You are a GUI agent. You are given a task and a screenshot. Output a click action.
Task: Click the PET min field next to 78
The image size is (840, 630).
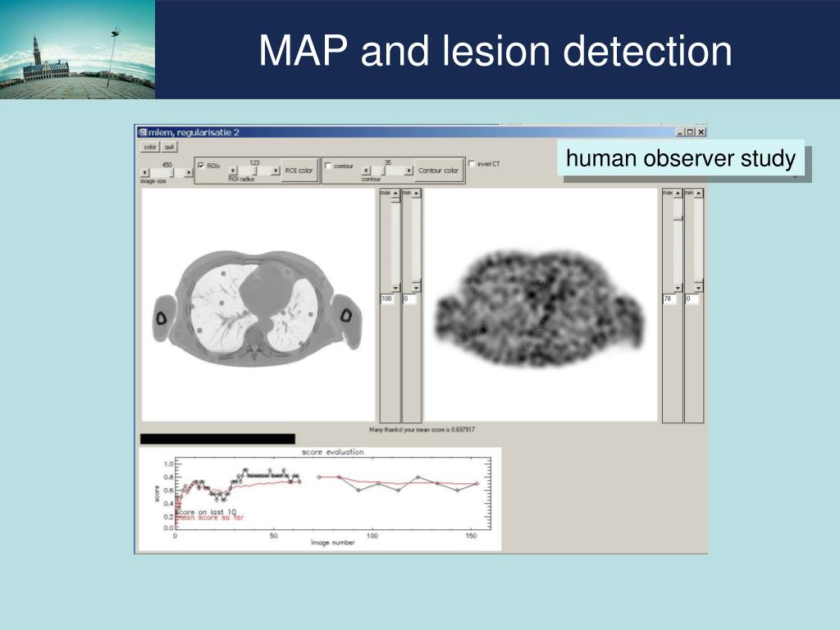click(x=692, y=299)
